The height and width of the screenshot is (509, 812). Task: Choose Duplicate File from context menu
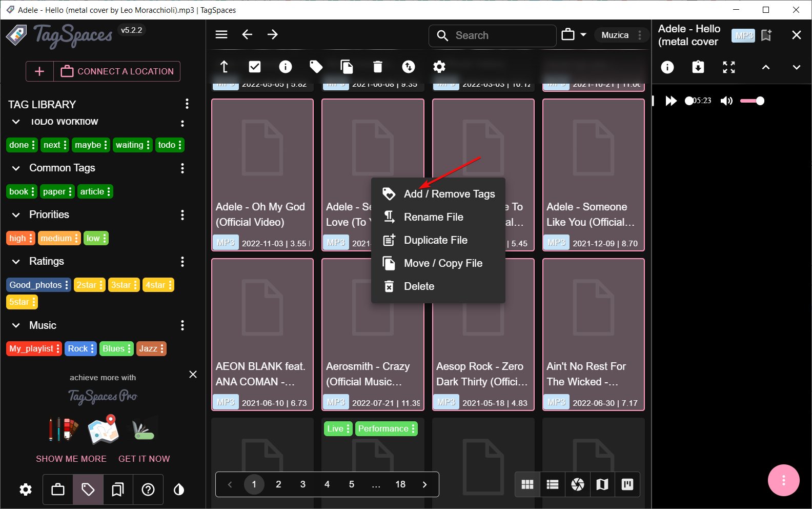click(x=438, y=240)
